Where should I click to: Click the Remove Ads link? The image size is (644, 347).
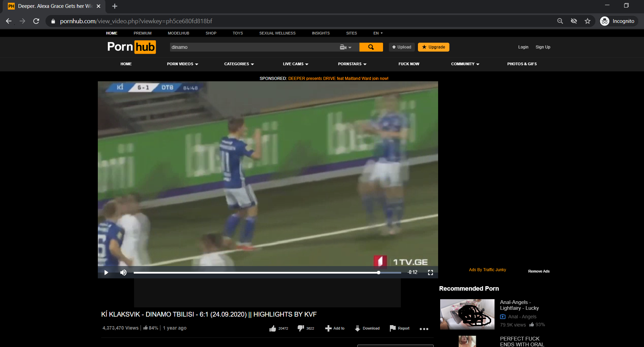539,271
